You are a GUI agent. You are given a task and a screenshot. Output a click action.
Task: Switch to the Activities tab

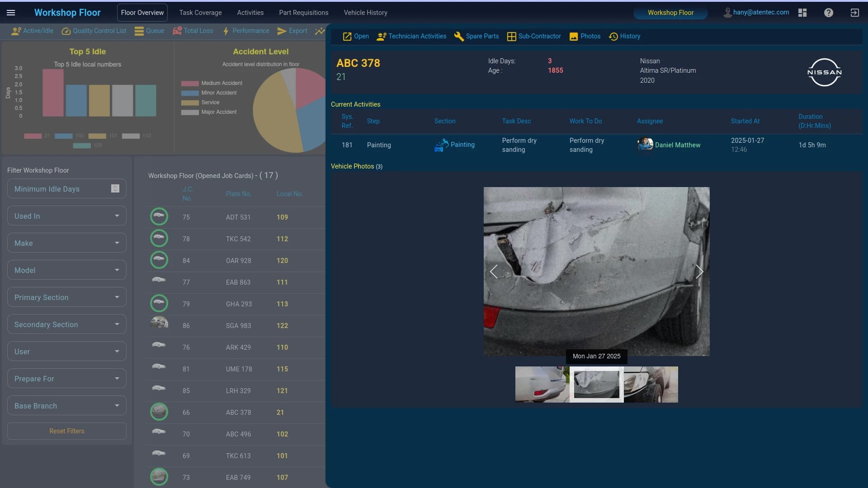click(x=250, y=13)
